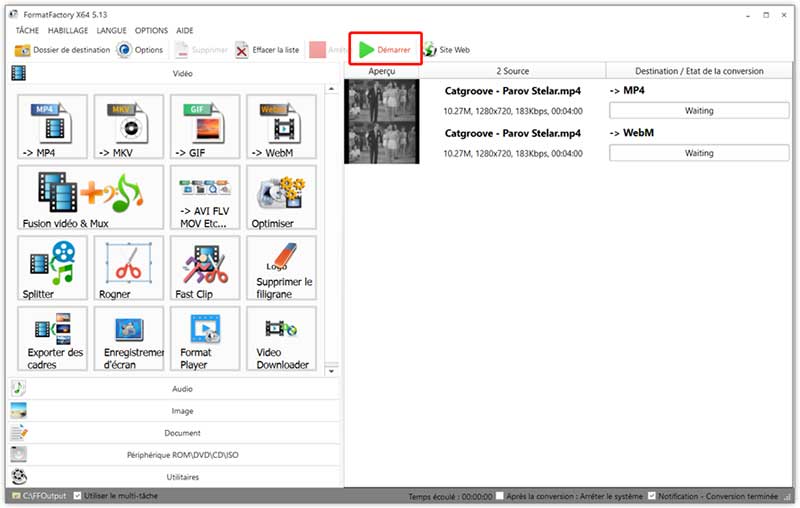Viewport: 800px width, 508px height.
Task: Expand the Document section
Action: click(174, 433)
